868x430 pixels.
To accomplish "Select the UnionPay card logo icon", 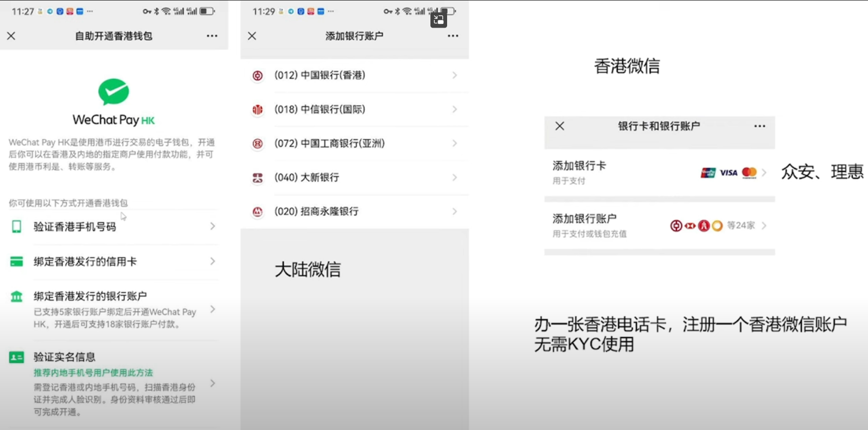I will pos(708,172).
